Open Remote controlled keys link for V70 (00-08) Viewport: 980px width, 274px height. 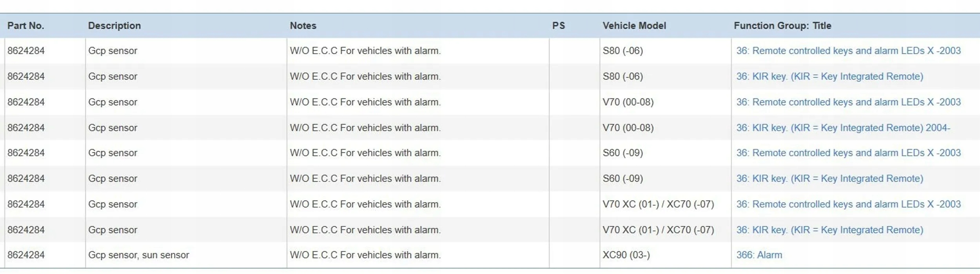tap(848, 102)
